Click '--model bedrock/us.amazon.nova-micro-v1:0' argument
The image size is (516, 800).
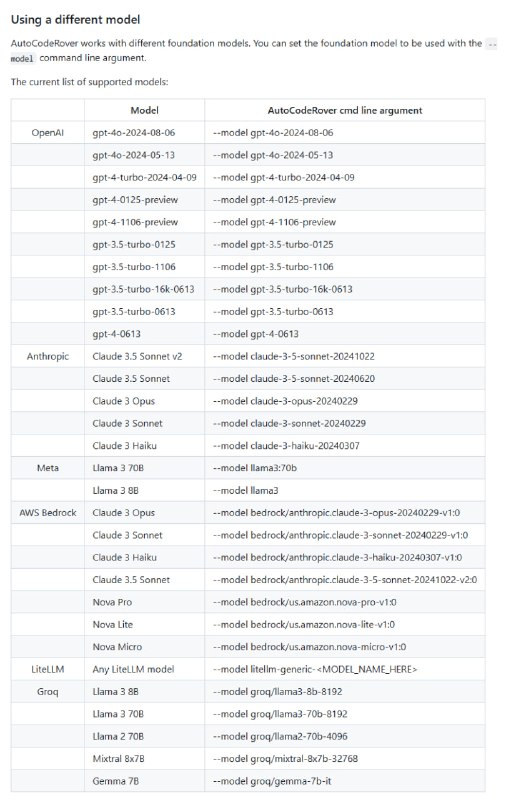pos(309,647)
